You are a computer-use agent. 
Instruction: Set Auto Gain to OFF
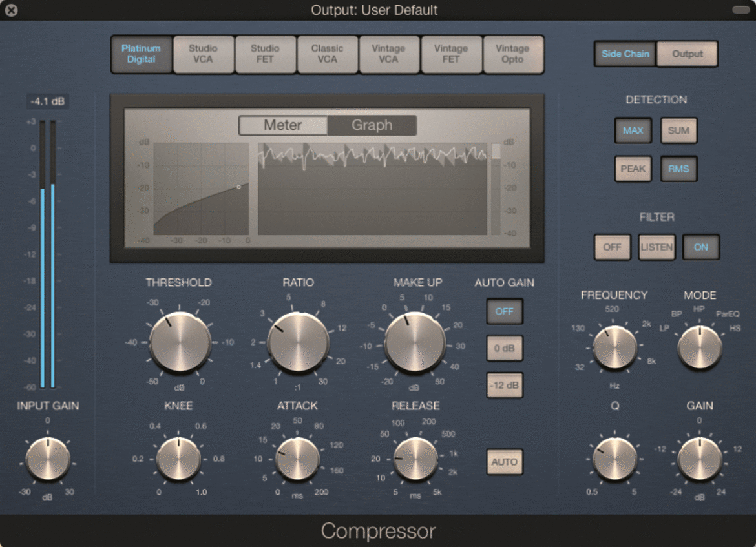tap(504, 312)
